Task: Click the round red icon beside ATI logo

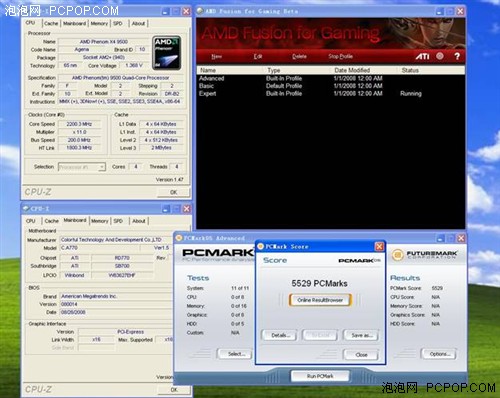Action: tap(440, 56)
